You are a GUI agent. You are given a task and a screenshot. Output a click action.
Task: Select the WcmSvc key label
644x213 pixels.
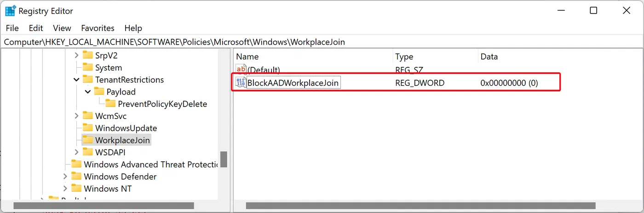[x=111, y=116]
